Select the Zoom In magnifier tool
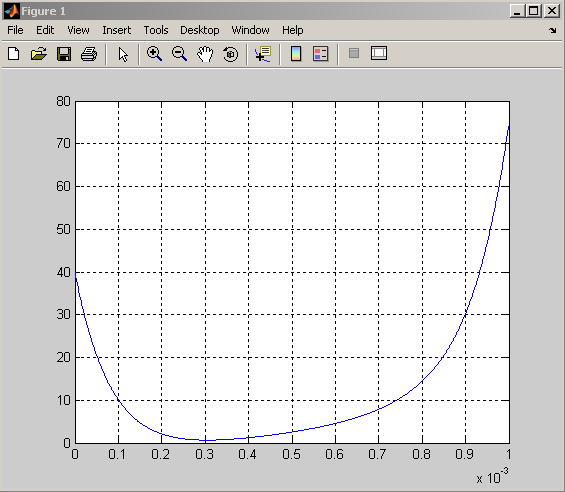Viewport: 565px width, 492px height. (x=154, y=54)
